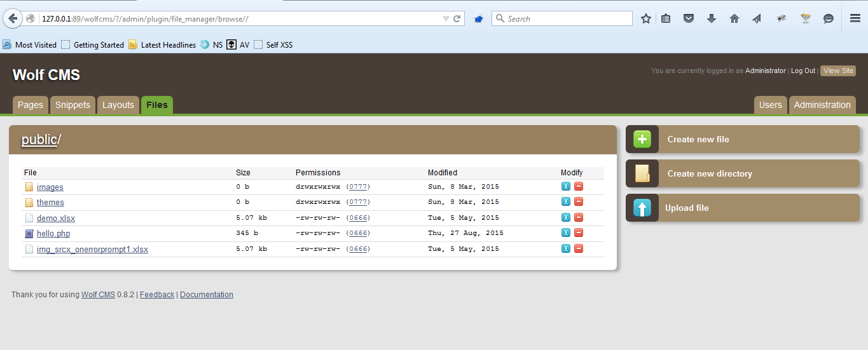This screenshot has height=350, width=868.
Task: Open the Documentation footer link
Action: [x=207, y=295]
